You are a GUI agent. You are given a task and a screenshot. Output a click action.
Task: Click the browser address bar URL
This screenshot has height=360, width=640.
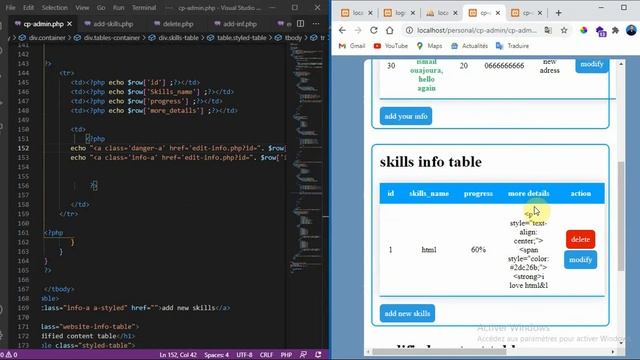(477, 30)
